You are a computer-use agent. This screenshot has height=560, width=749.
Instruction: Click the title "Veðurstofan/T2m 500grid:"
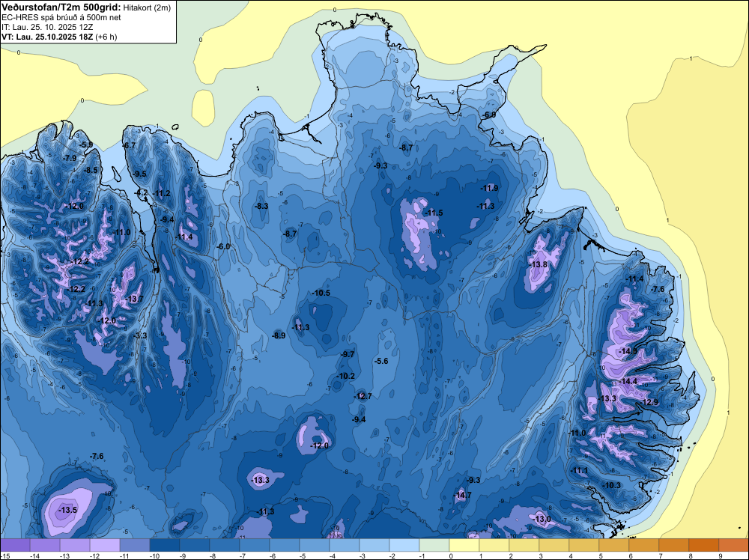[61, 7]
